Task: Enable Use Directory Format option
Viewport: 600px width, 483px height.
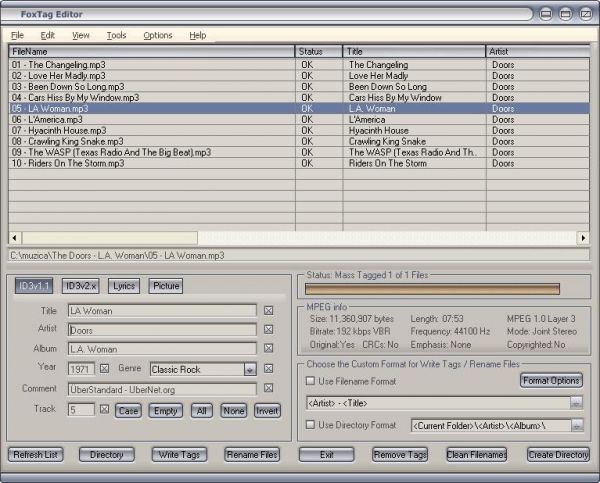Action: click(x=310, y=425)
